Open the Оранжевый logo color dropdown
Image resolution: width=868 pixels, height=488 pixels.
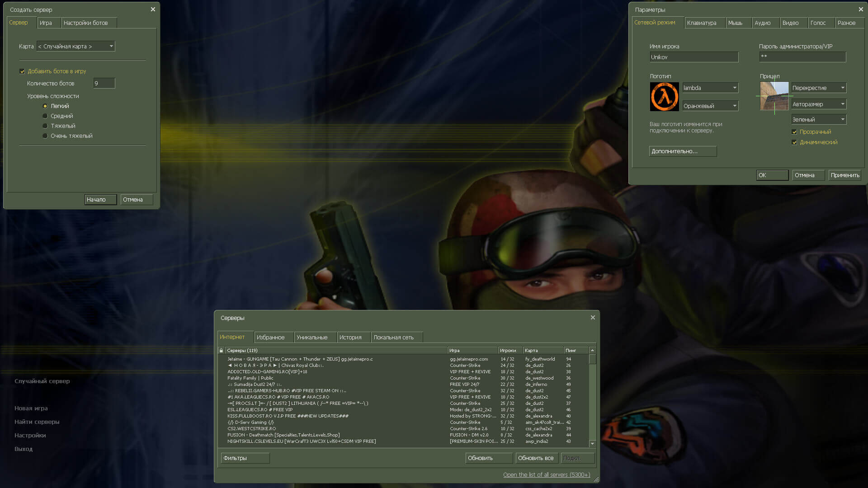click(x=710, y=106)
